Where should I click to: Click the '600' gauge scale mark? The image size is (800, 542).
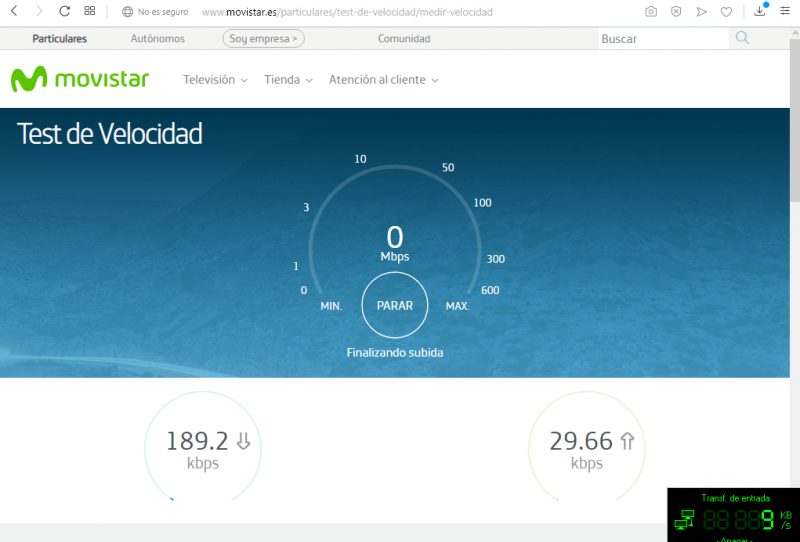point(490,290)
